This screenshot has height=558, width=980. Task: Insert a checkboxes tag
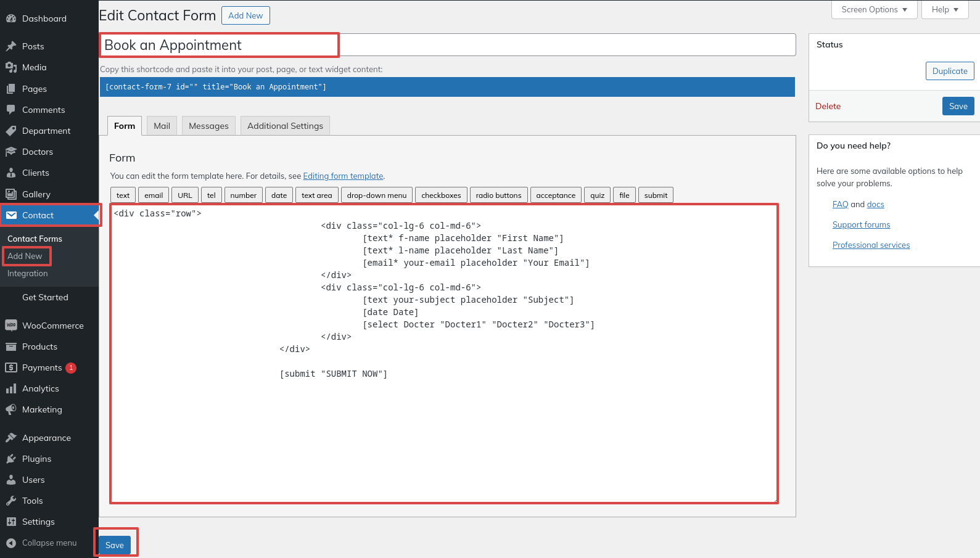[x=442, y=195]
